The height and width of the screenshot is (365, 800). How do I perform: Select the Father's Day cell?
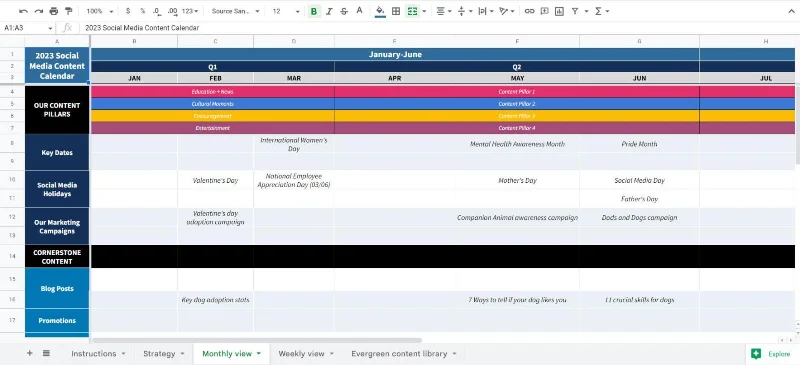point(639,199)
